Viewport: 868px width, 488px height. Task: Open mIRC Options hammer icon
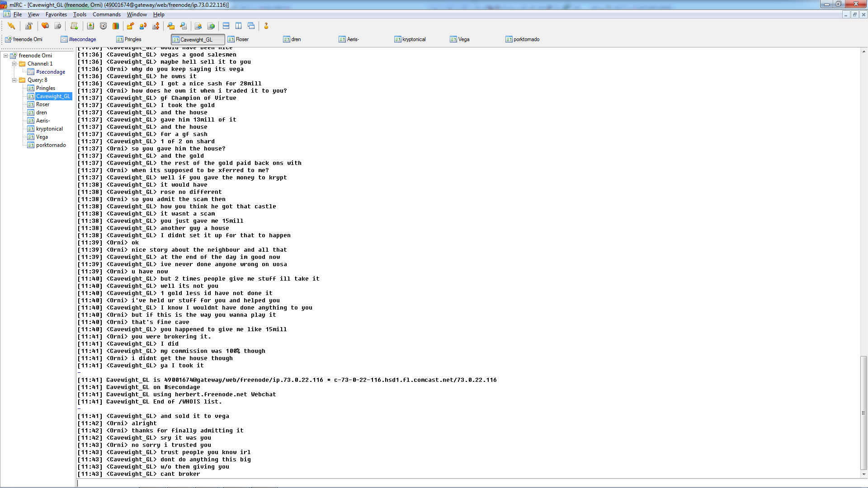click(28, 26)
